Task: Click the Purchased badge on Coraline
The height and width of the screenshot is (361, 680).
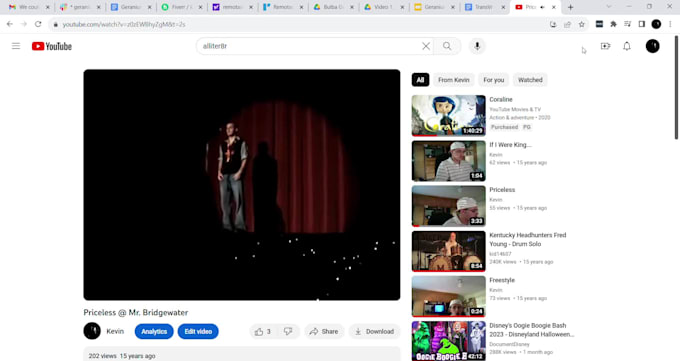Action: 504,127
